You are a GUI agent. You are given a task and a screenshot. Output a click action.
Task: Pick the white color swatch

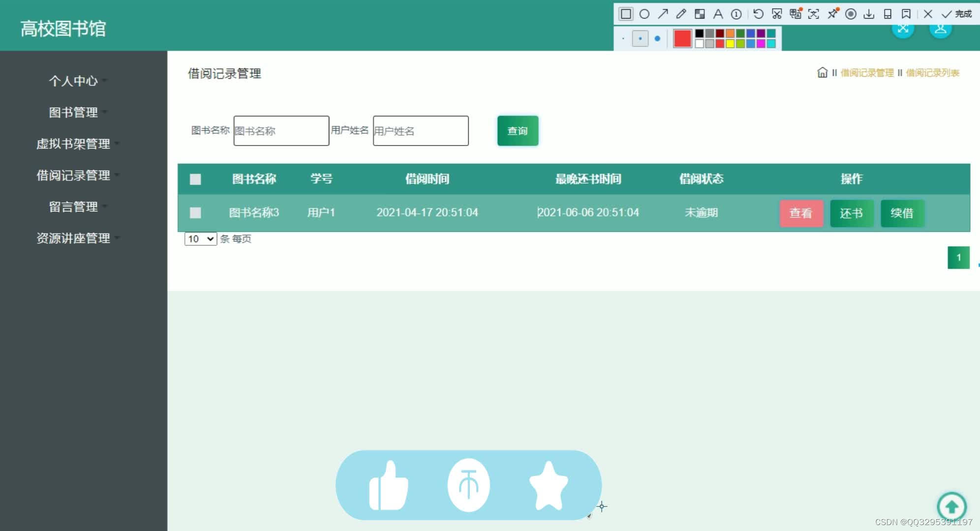pos(699,44)
